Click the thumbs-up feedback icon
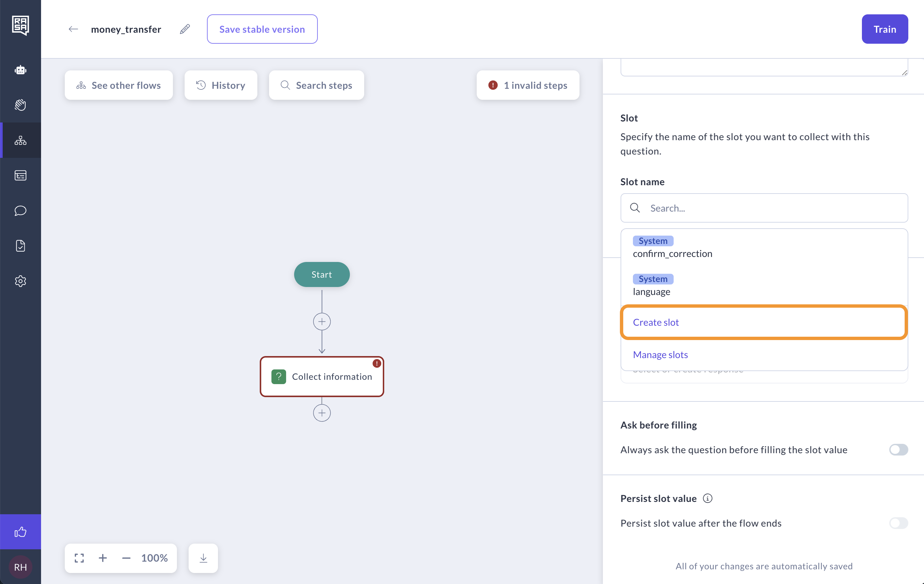The width and height of the screenshot is (924, 584). click(x=21, y=532)
